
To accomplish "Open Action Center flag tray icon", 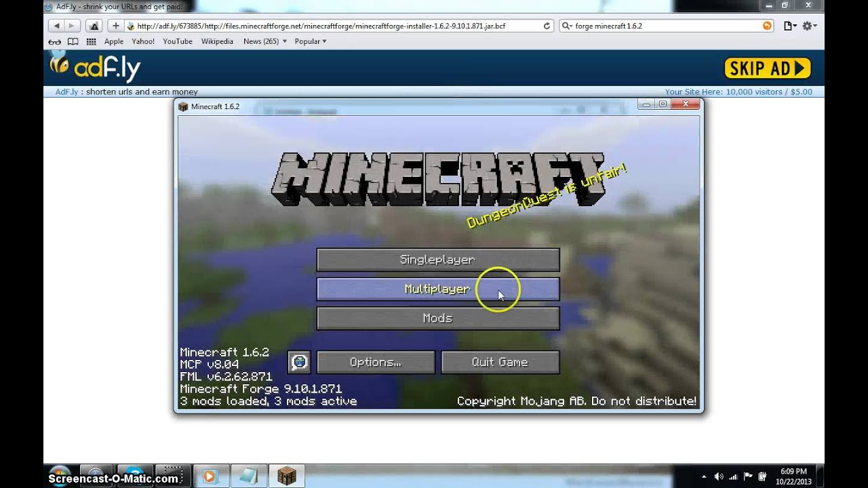I will (x=748, y=476).
